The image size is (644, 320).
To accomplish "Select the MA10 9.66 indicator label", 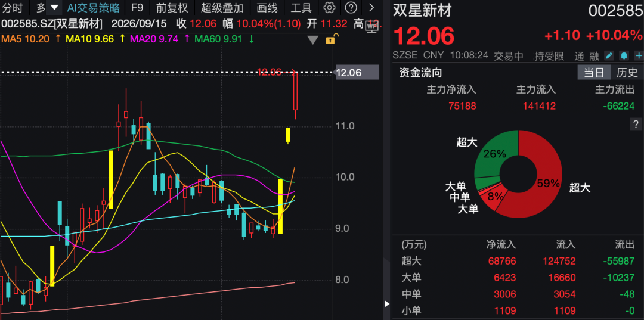I will tap(89, 39).
